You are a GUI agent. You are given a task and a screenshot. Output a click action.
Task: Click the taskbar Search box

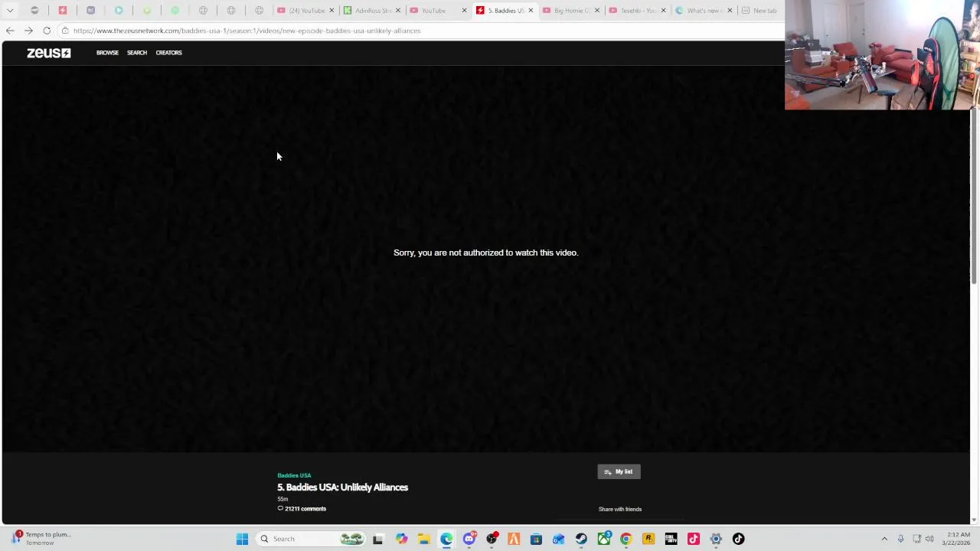(309, 539)
